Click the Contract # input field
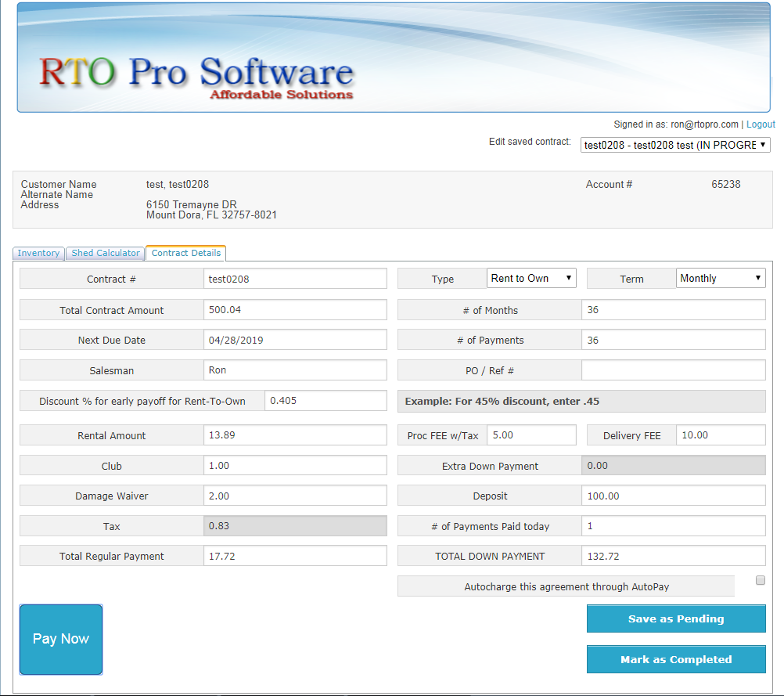Viewport: 784px width, 696px height. click(x=294, y=279)
